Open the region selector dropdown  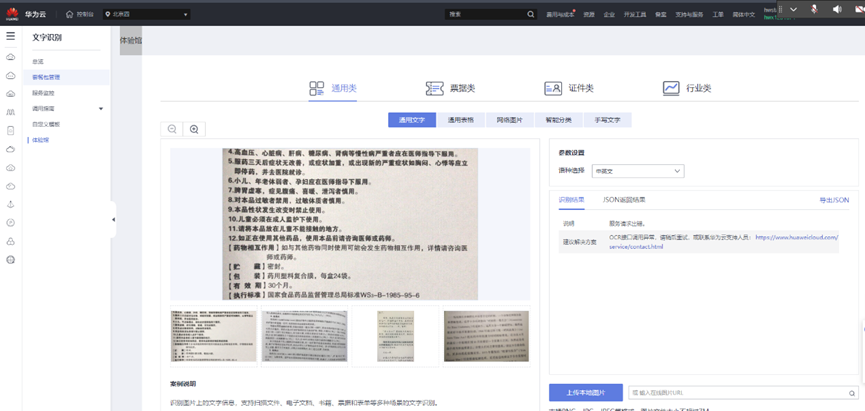coord(146,14)
